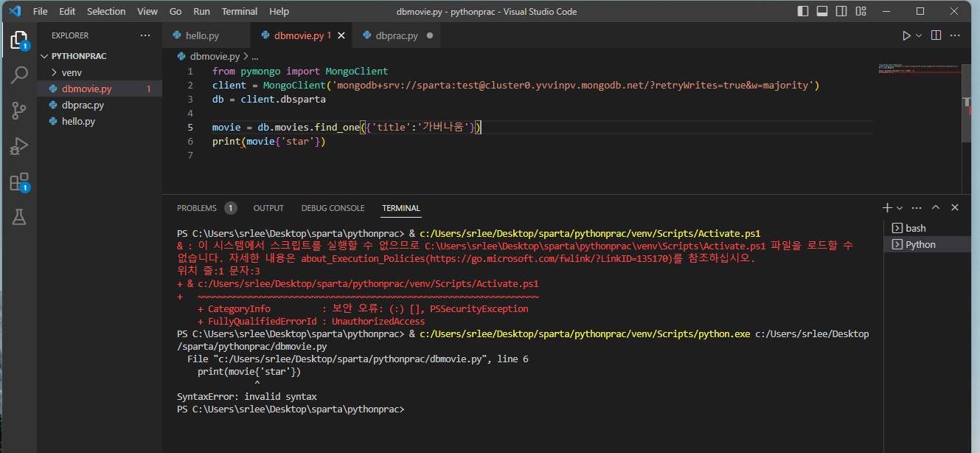Image resolution: width=980 pixels, height=453 pixels.
Task: Select the TERMINAL panel tab
Action: tap(401, 208)
